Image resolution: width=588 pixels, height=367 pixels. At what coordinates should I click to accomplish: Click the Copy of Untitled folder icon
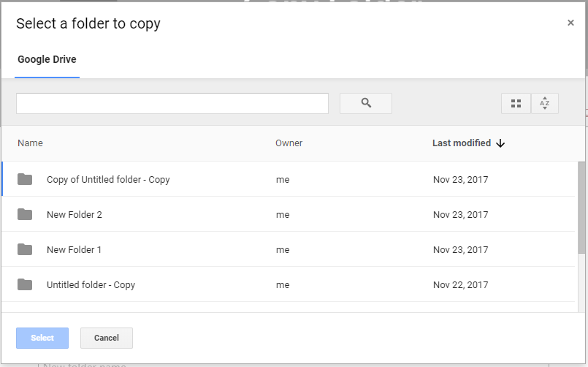(25, 179)
